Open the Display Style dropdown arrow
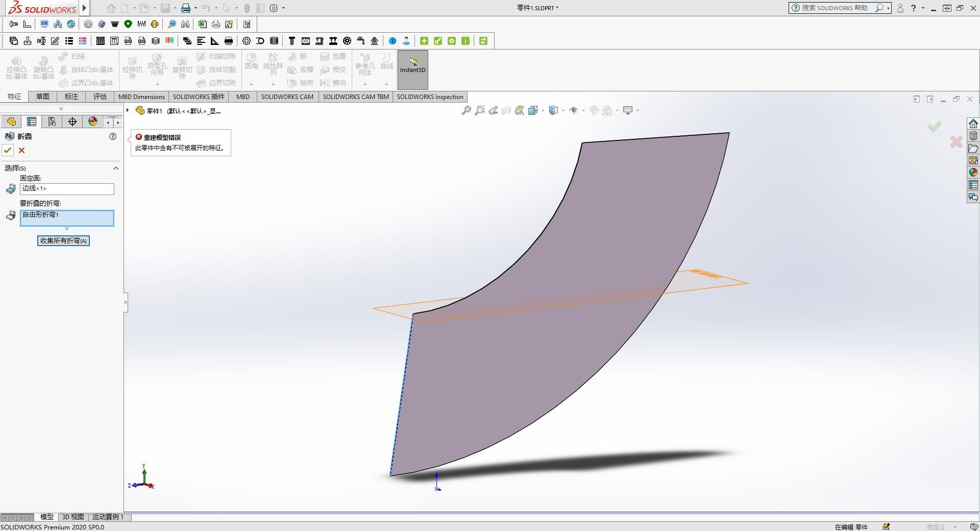The height and width of the screenshot is (531, 980). [x=563, y=110]
